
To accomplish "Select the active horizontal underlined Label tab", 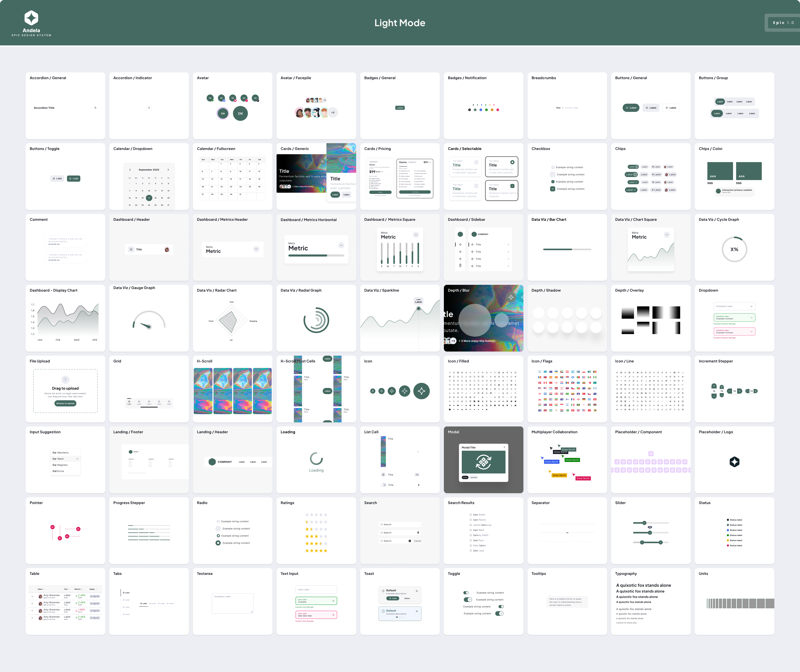I will 144,603.
